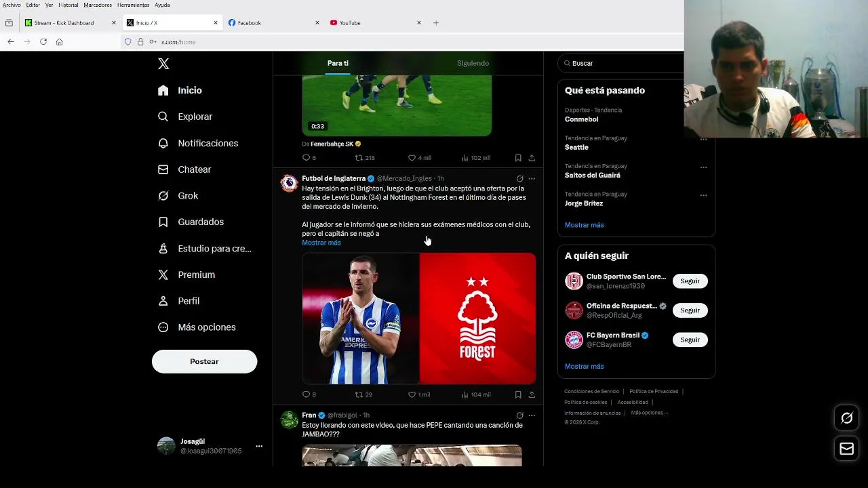Open Estudio para creadores
Screen dimensions: 868x488
pyautogui.click(x=204, y=249)
